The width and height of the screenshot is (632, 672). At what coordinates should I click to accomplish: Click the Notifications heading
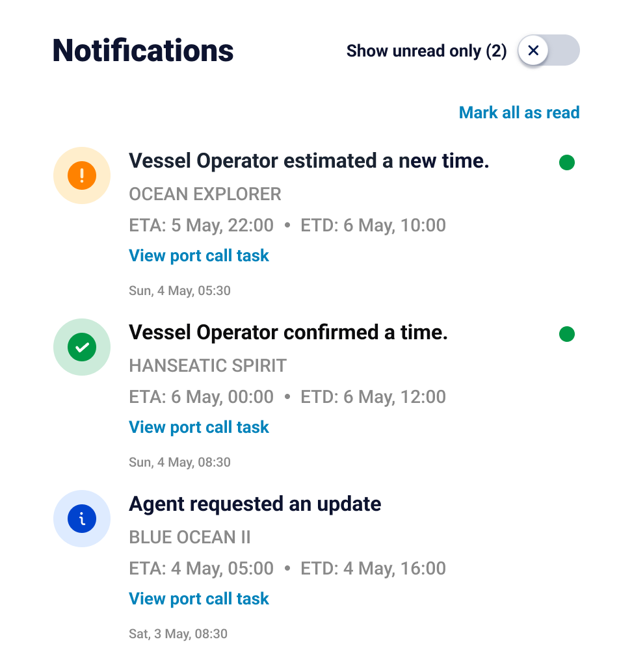pyautogui.click(x=143, y=51)
